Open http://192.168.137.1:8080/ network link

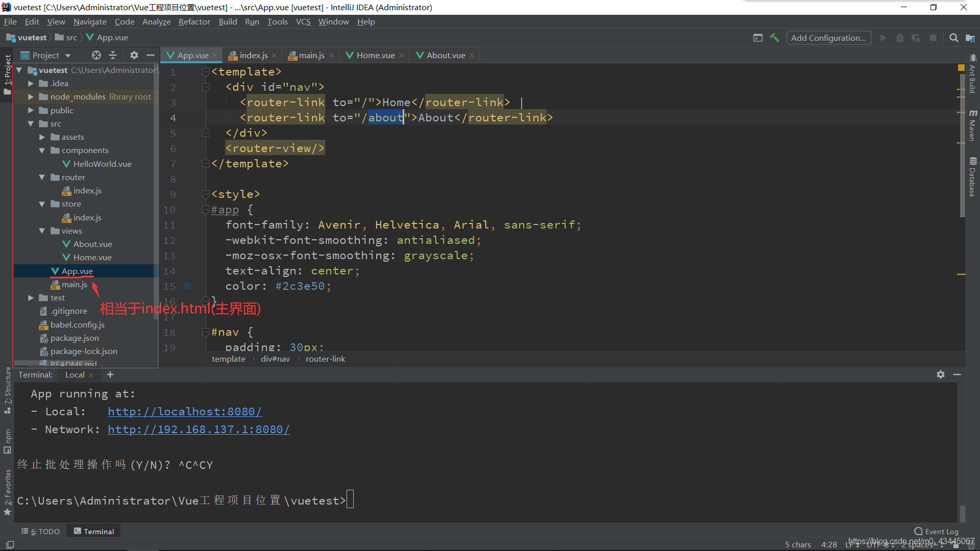(x=199, y=429)
